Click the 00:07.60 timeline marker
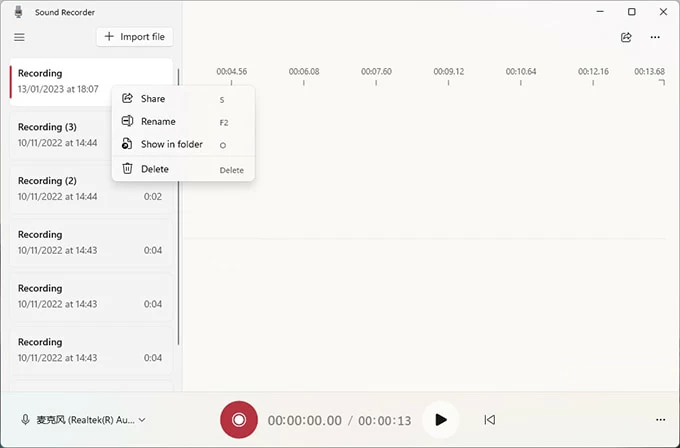The width and height of the screenshot is (680, 448). click(376, 72)
